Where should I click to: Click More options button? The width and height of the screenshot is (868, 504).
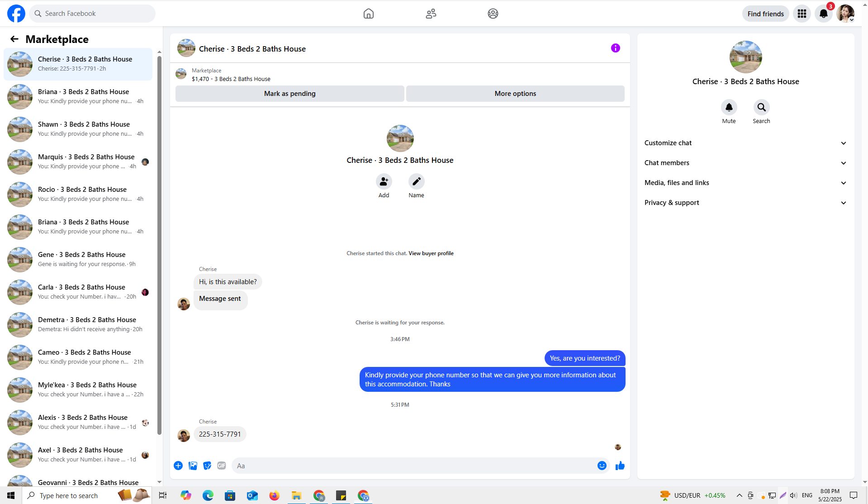pyautogui.click(x=515, y=94)
